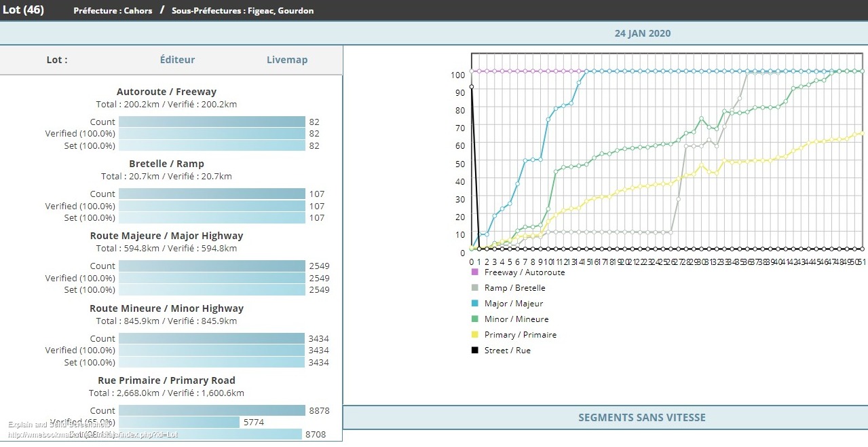Image resolution: width=868 pixels, height=447 pixels.
Task: Click the Major / Majeur blue legend swatch
Action: click(475, 304)
